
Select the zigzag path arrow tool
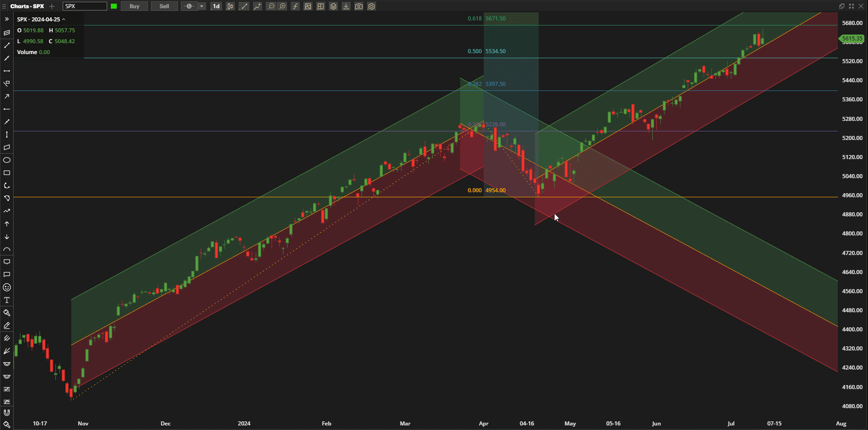pyautogui.click(x=7, y=211)
